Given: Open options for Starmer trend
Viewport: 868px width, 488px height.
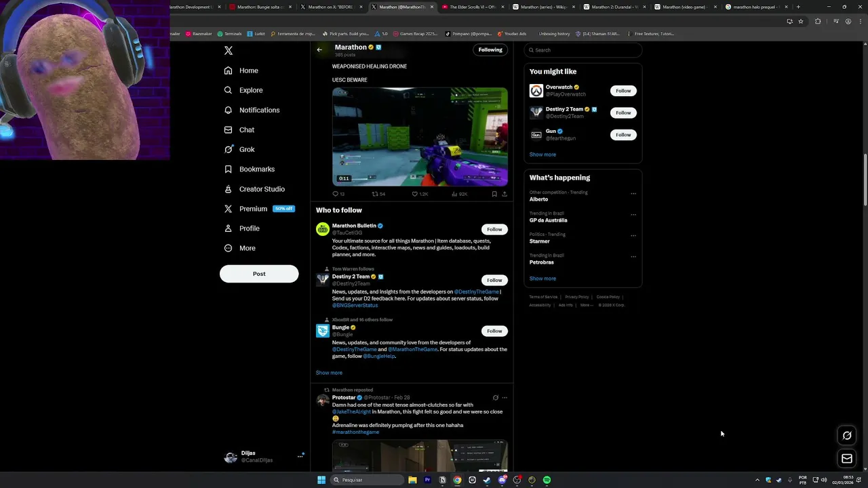Looking at the screenshot, I should click(x=633, y=235).
